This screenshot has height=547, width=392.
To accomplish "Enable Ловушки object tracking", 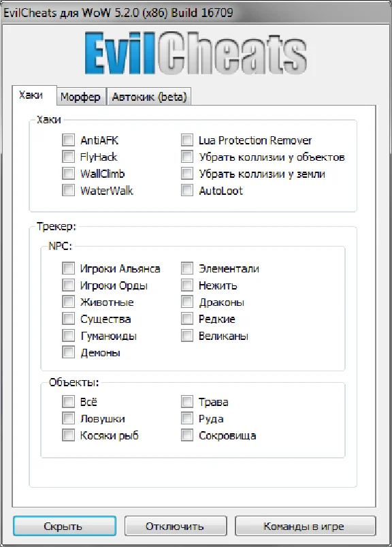I will pyautogui.click(x=68, y=418).
